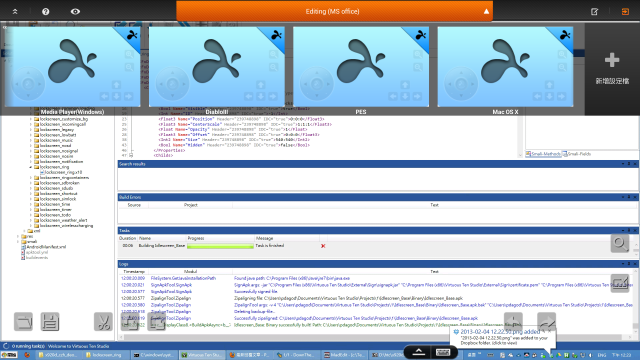Select the Task is finished message

(270, 246)
